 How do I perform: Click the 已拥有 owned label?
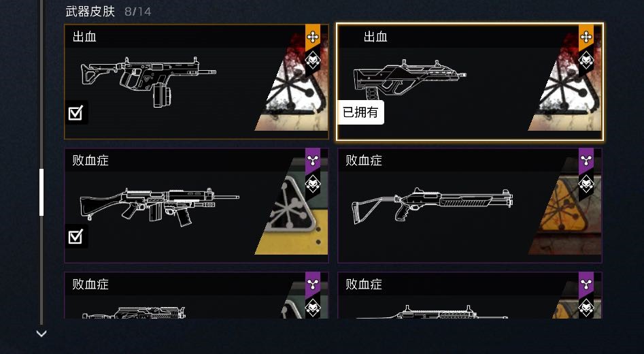pos(360,112)
